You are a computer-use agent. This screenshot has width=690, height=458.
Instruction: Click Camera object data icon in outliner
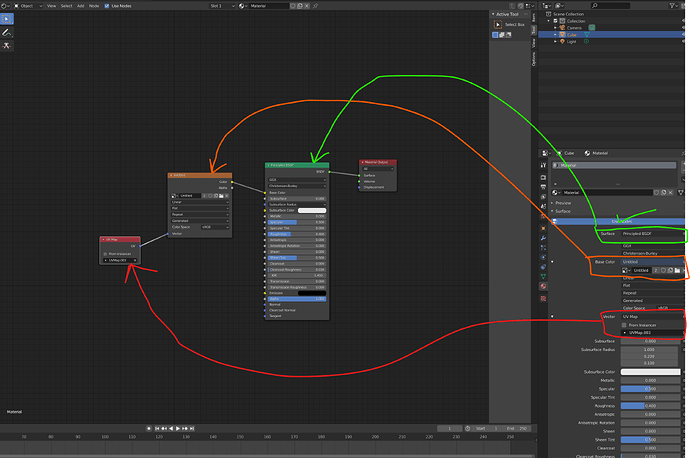(x=592, y=27)
